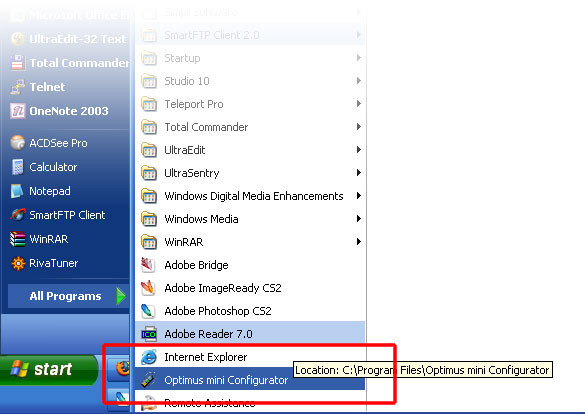Viewport: 585px width, 414px height.
Task: Open Telnet icon in Start menu
Action: tap(18, 87)
